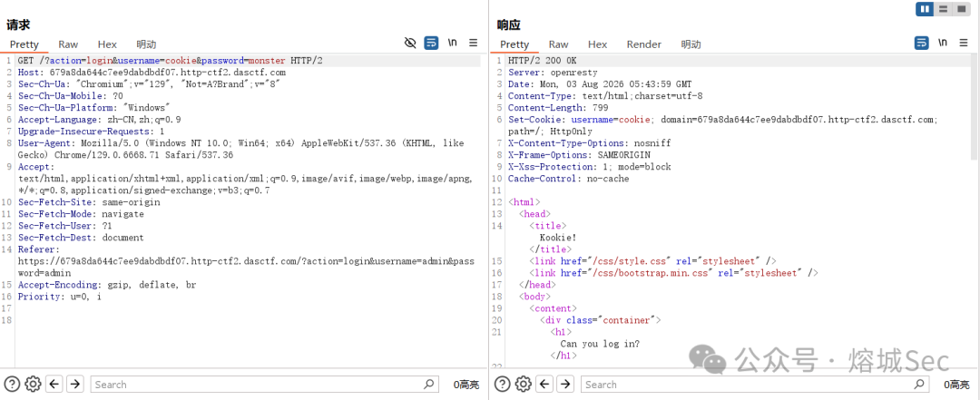Switch request view to Hex tab
Viewport: 980px width, 400px height.
pyautogui.click(x=107, y=44)
